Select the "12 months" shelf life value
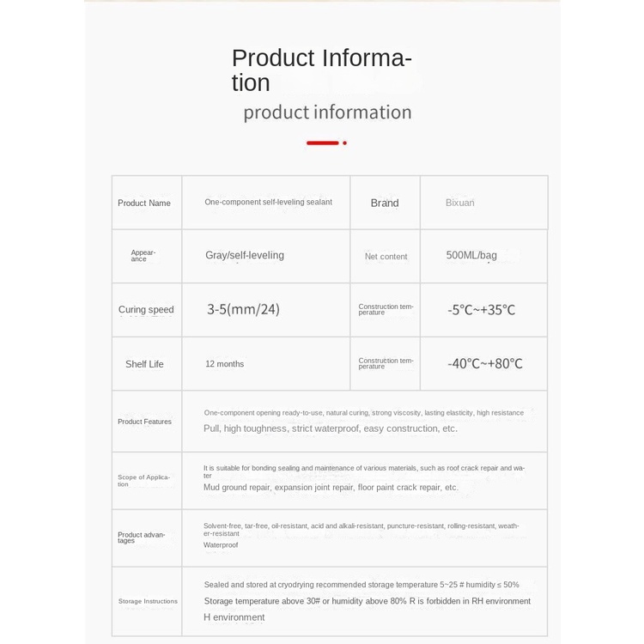644x644 pixels. point(224,364)
